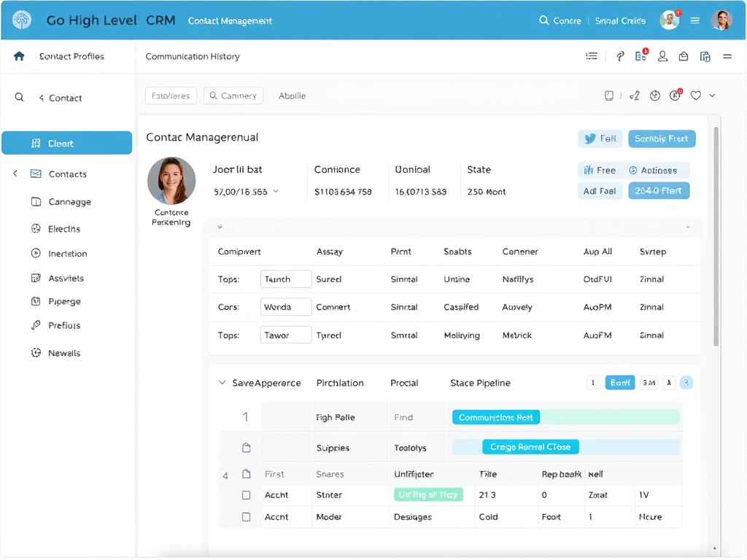Click the alert icon with red dot
Screen dimensions: 747x560
tap(676, 95)
